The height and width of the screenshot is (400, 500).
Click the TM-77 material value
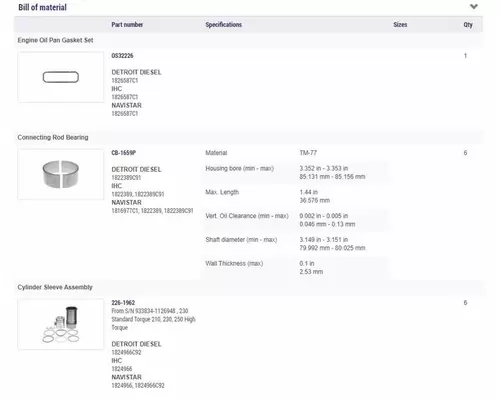pyautogui.click(x=308, y=153)
